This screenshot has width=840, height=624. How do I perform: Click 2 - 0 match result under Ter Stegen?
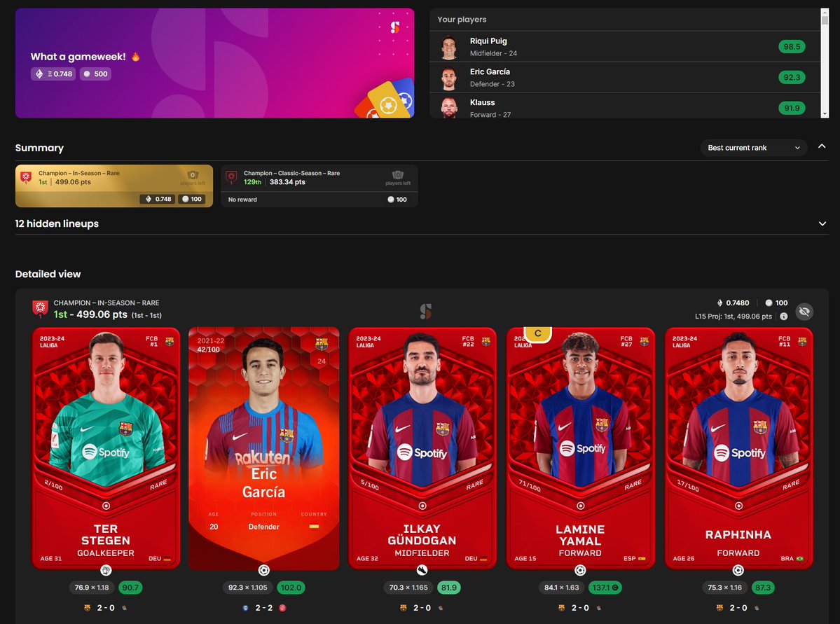(106, 608)
